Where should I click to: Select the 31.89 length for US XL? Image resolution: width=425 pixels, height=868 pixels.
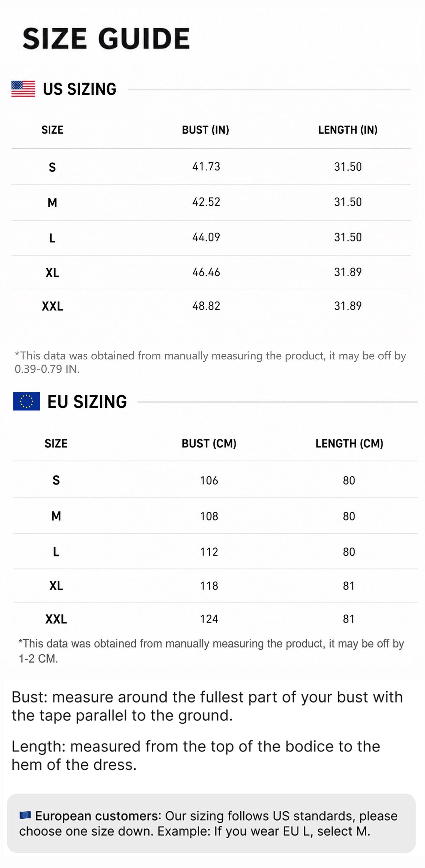348,272
